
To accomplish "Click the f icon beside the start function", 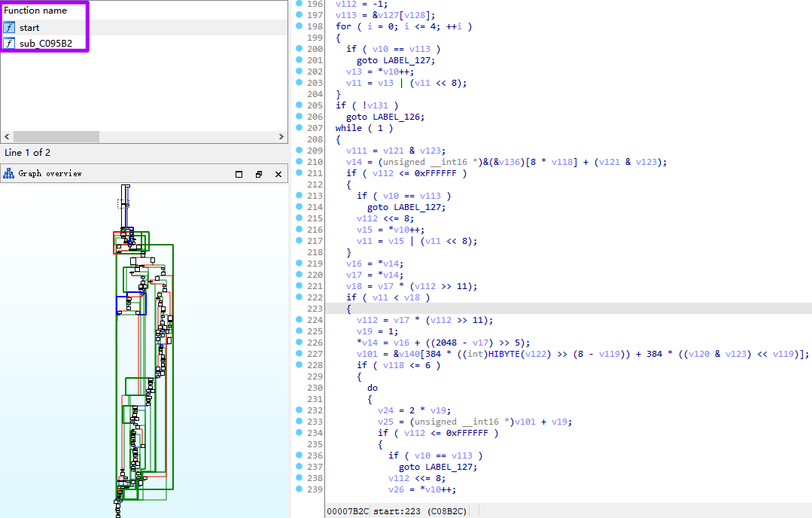I will [x=8, y=26].
